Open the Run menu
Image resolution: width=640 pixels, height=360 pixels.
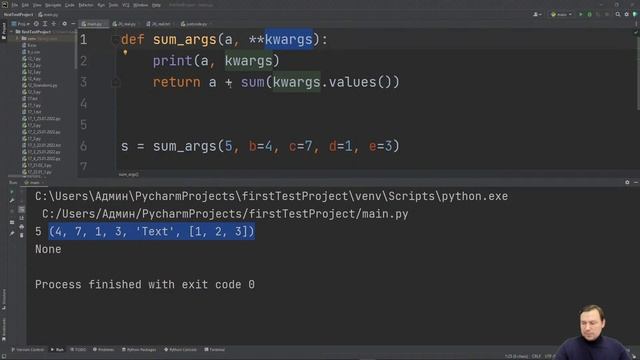tap(101, 5)
